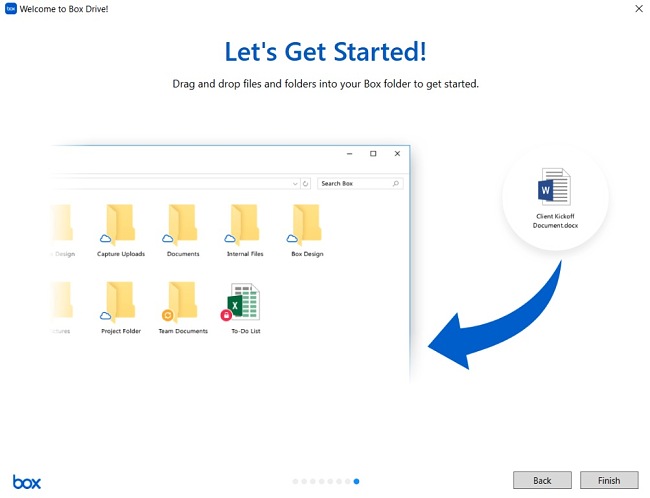Click the Search Box field

[360, 183]
